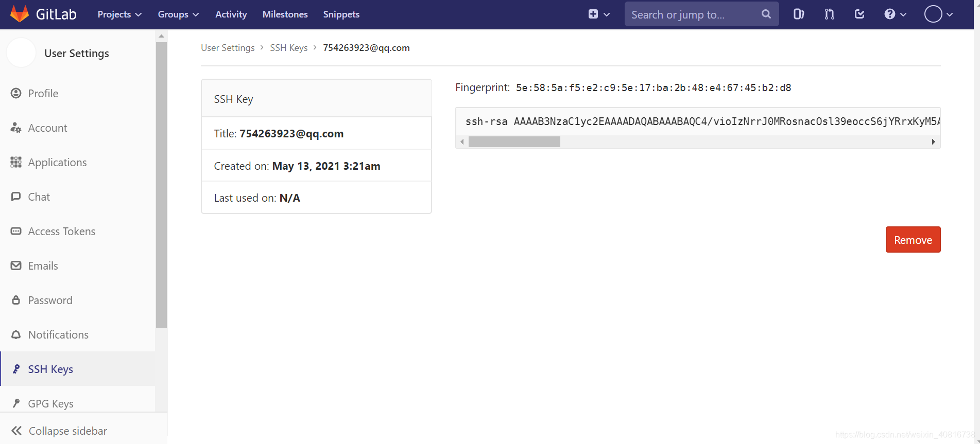
Task: Click the Access Tokens icon
Action: pos(16,231)
